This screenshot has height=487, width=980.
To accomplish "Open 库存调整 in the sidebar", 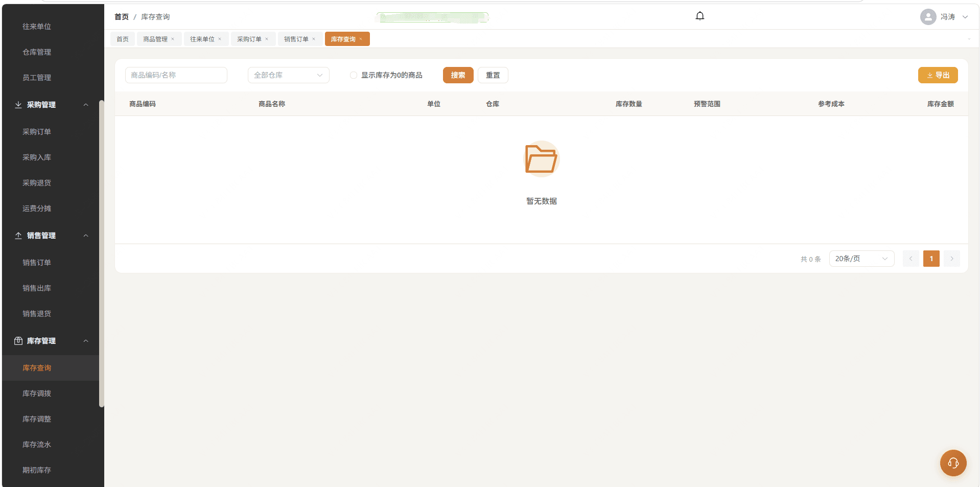I will (37, 419).
